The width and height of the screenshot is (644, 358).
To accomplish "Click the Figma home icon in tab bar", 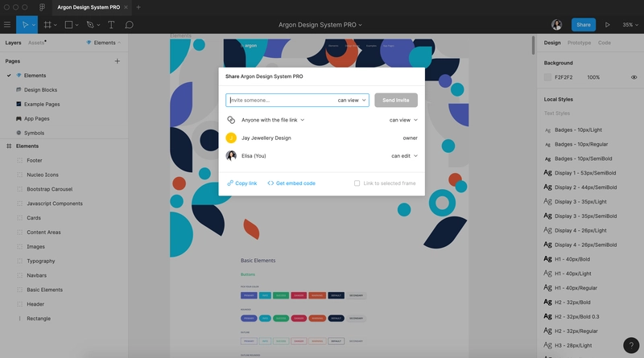I will click(x=42, y=7).
